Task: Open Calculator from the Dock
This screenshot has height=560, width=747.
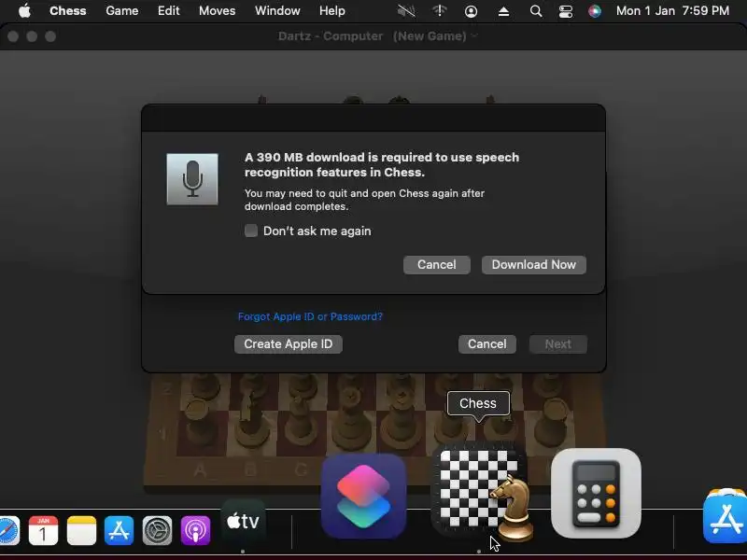Action: point(596,494)
